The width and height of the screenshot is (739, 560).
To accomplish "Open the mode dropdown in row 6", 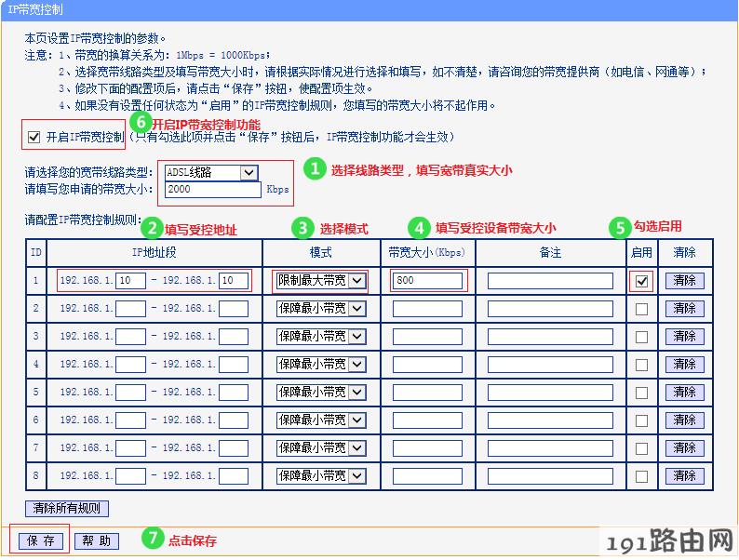I will 321,420.
